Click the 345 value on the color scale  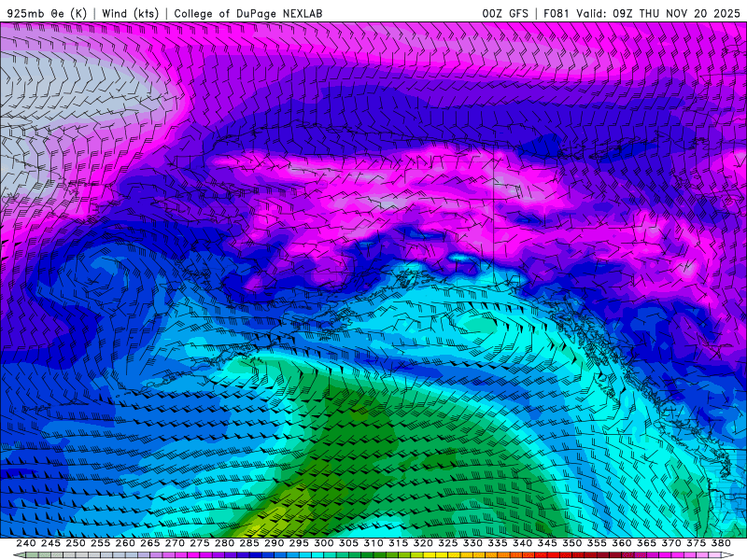(547, 543)
